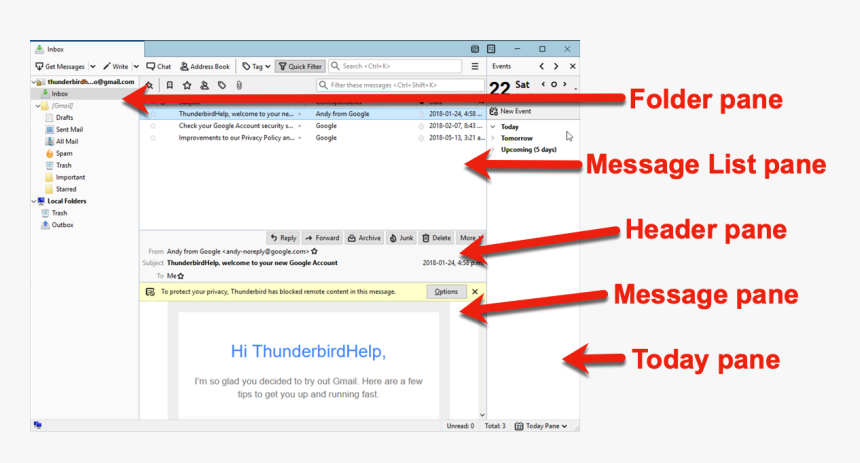Star the Improvements to Privacy Policy message
Viewport: 860px width, 463px height.
coord(153,138)
